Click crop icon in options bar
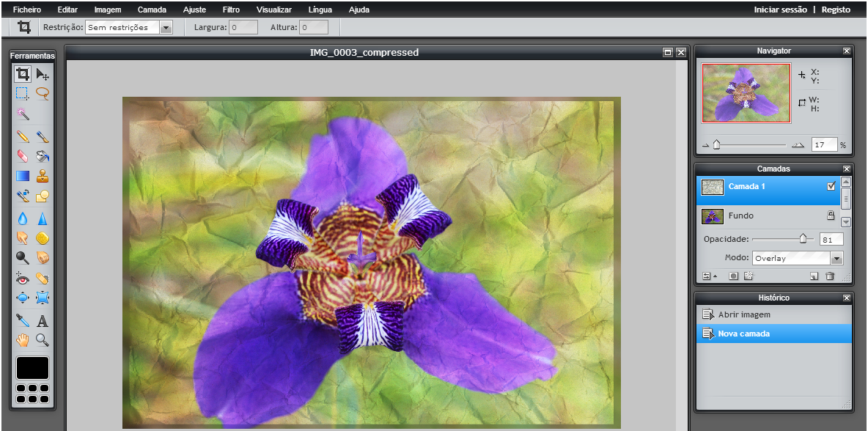The height and width of the screenshot is (431, 868). coord(23,26)
